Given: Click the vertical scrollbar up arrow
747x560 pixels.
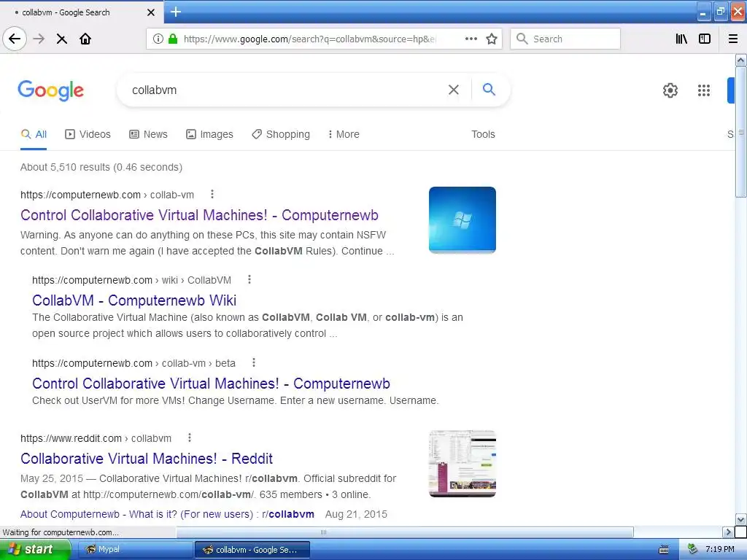Looking at the screenshot, I should point(740,60).
